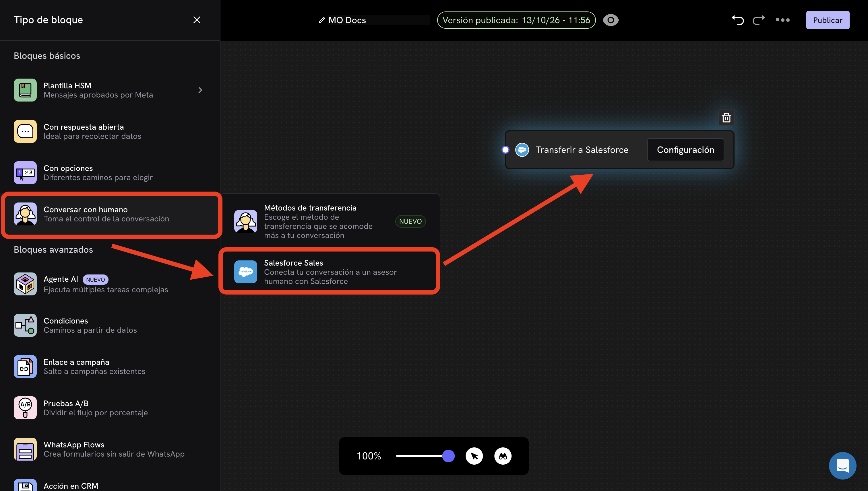Choose the Con respuesta abierta icon

(x=25, y=131)
